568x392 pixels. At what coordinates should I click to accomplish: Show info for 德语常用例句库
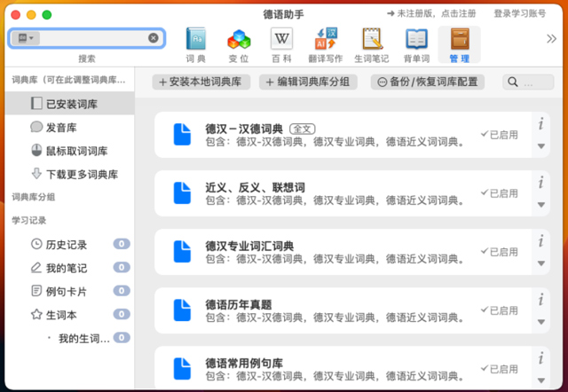[540, 358]
